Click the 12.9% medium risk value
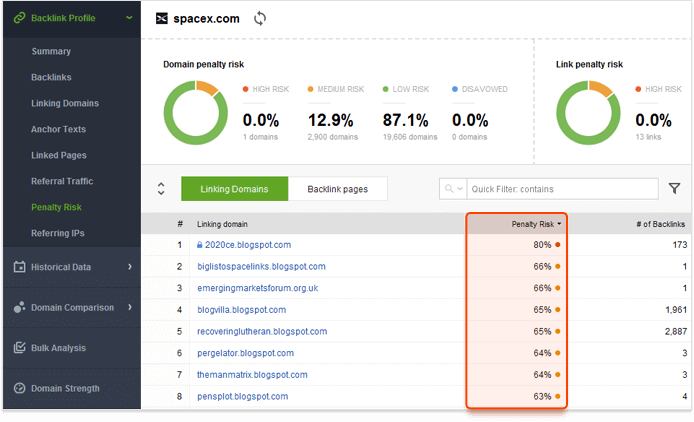Image resolution: width=694 pixels, height=422 pixels. [330, 120]
